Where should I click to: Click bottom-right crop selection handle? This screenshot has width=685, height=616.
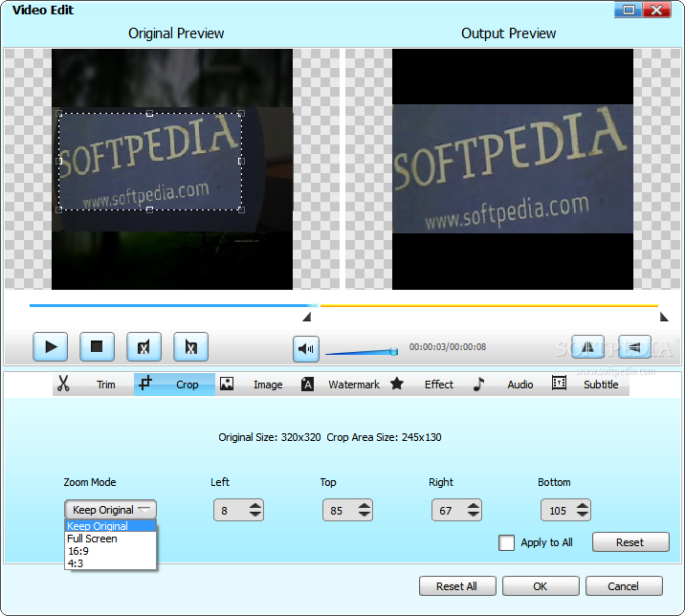tap(241, 209)
